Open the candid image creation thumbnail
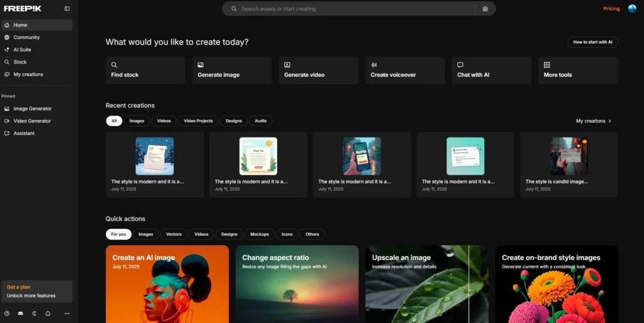The height and width of the screenshot is (323, 644). [x=569, y=156]
